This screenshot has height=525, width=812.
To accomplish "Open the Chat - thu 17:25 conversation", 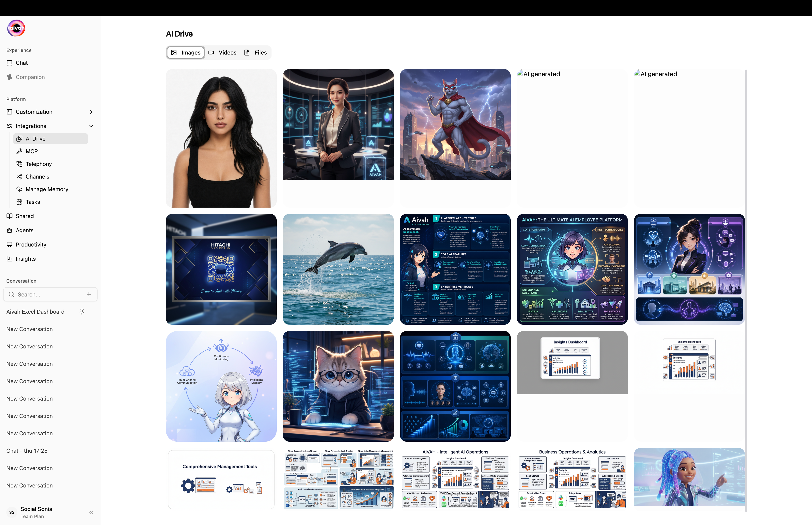I will (27, 451).
